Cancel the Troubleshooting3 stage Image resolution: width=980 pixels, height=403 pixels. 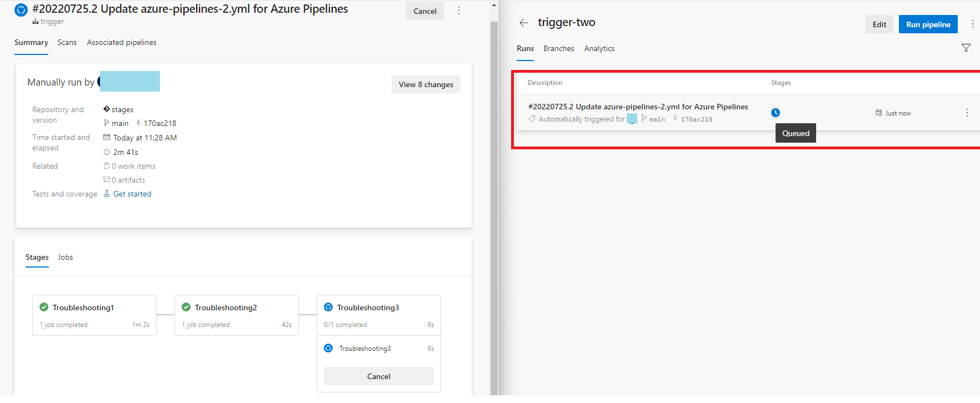[x=379, y=376]
